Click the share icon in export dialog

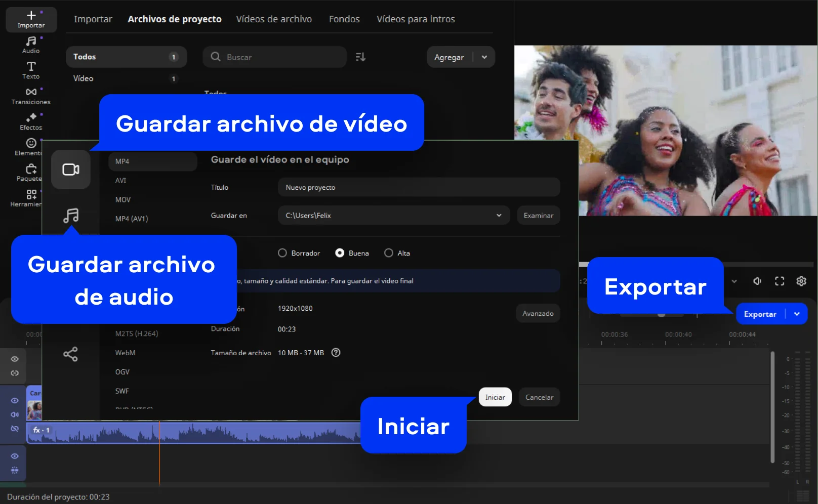pyautogui.click(x=70, y=354)
